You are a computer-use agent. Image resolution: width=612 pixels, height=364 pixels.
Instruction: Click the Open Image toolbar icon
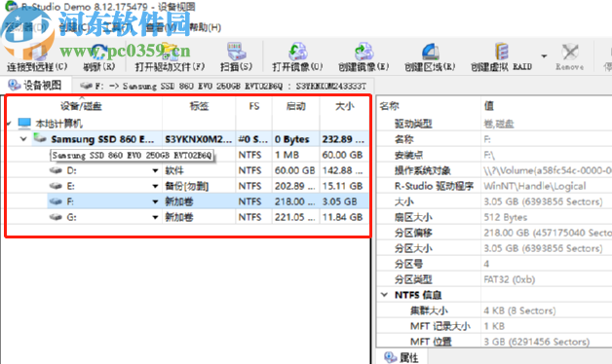coord(298,52)
